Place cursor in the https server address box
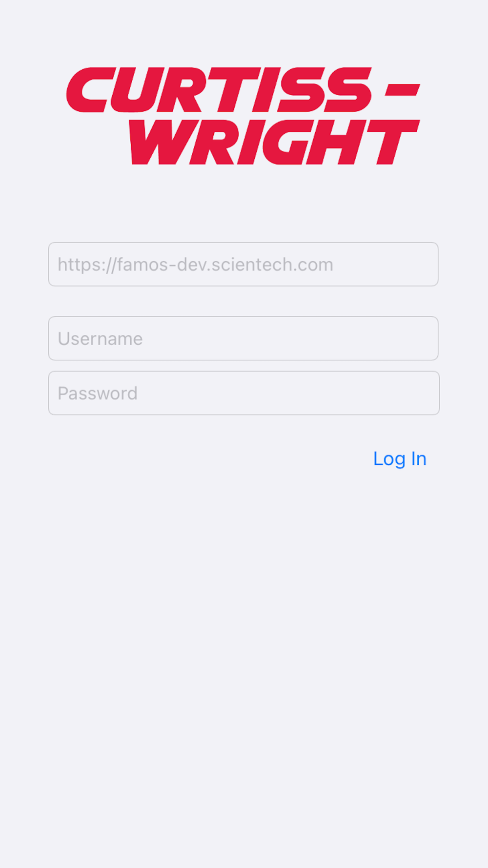 (243, 264)
